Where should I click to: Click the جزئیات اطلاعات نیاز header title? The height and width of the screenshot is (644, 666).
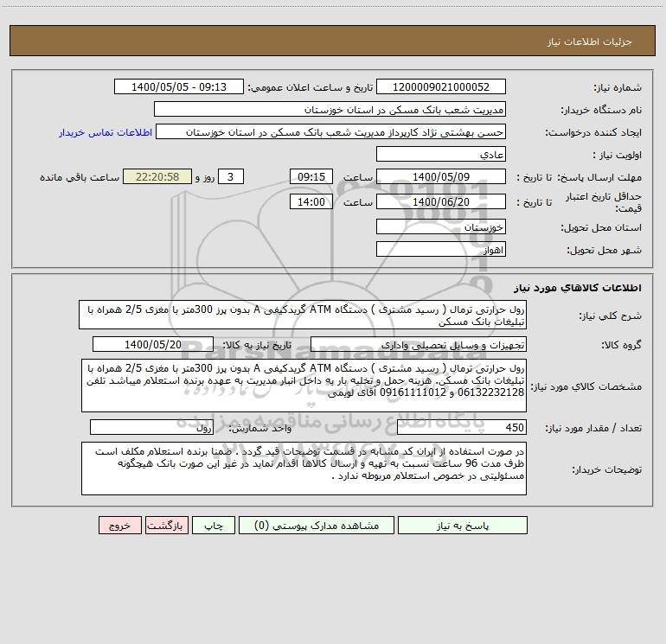590,41
